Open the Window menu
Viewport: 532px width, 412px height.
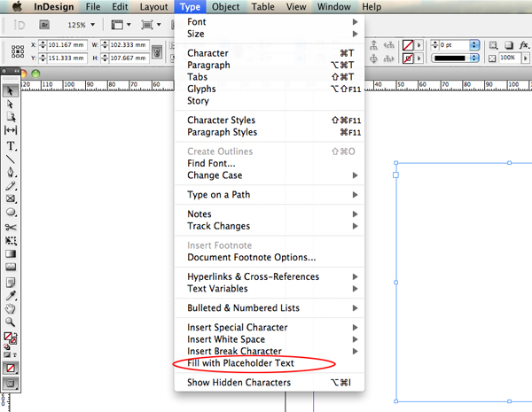click(334, 7)
